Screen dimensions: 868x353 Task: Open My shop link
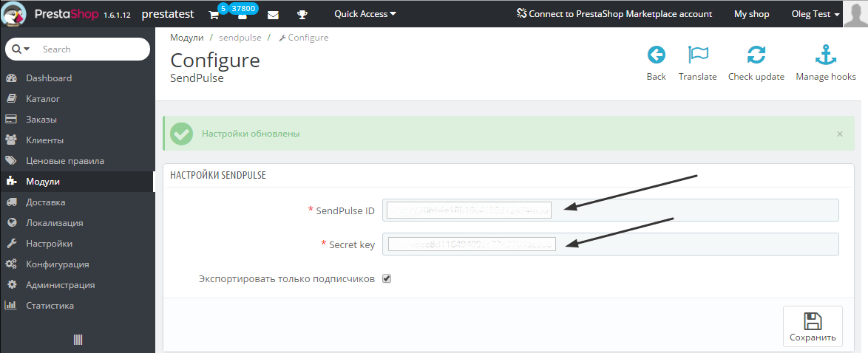[x=751, y=14]
